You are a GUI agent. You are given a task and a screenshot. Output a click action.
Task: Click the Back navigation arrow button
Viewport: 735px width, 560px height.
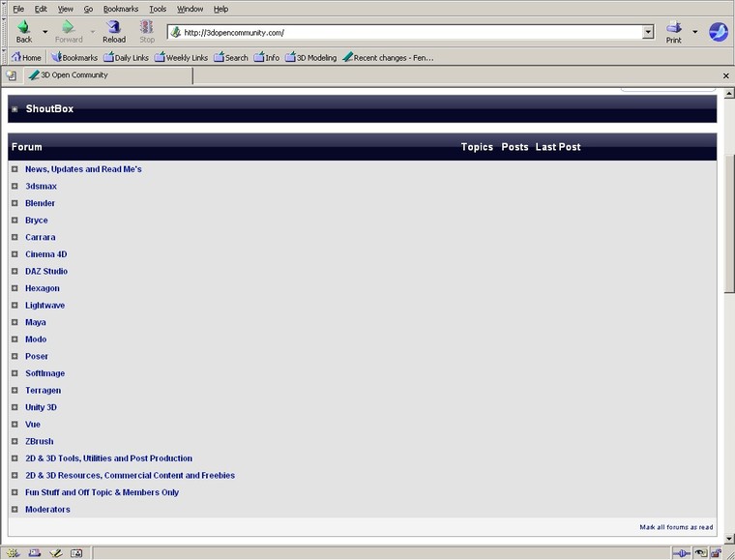[24, 32]
